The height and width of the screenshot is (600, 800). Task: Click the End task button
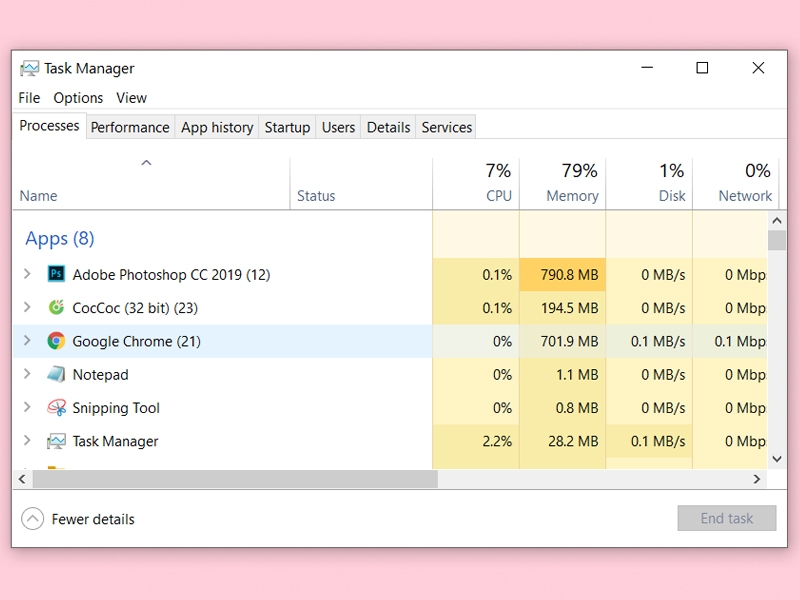727,518
